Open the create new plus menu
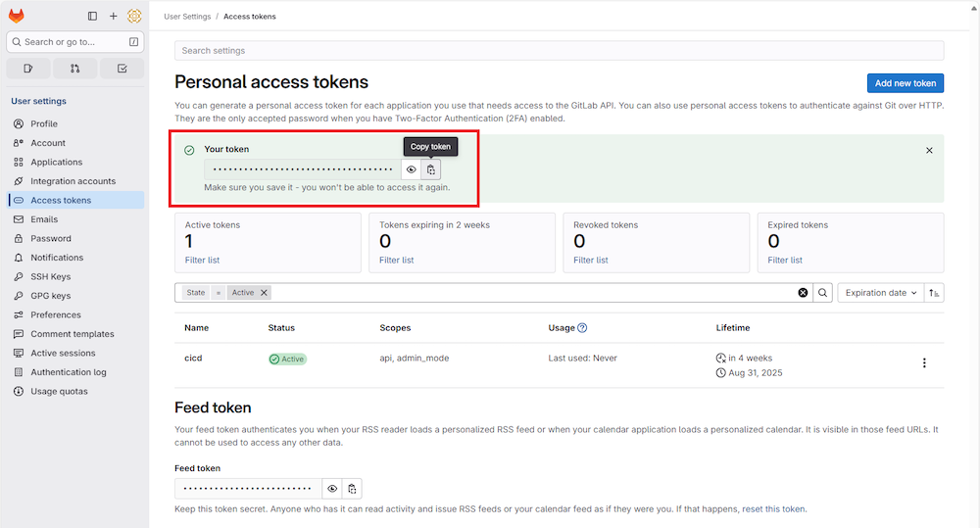The image size is (980, 528). tap(113, 17)
